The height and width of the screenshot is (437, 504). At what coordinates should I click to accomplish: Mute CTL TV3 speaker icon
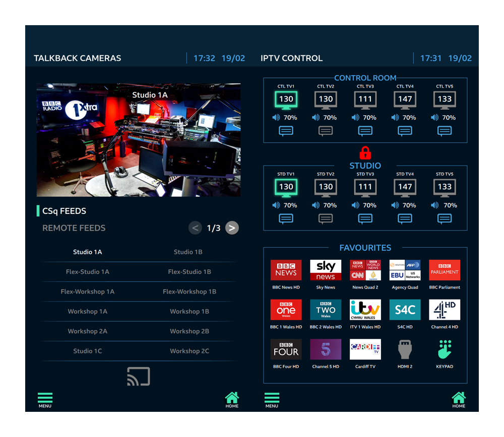(x=355, y=118)
